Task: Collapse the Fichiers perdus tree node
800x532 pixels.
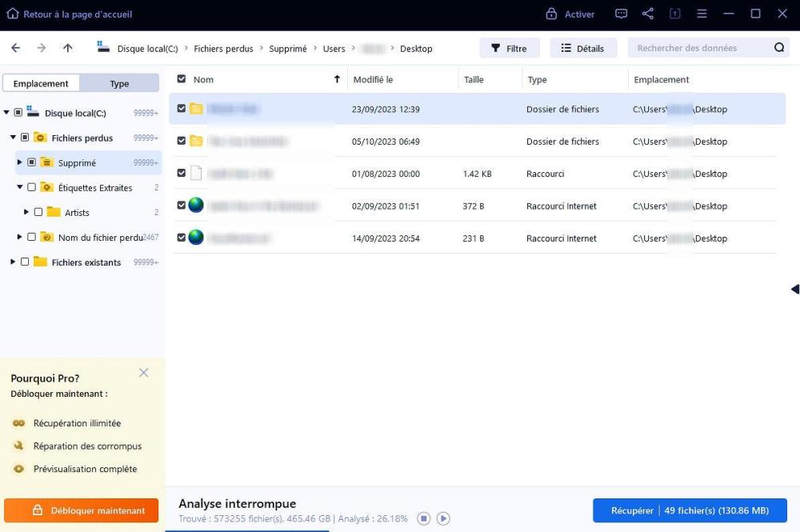Action: [x=13, y=138]
